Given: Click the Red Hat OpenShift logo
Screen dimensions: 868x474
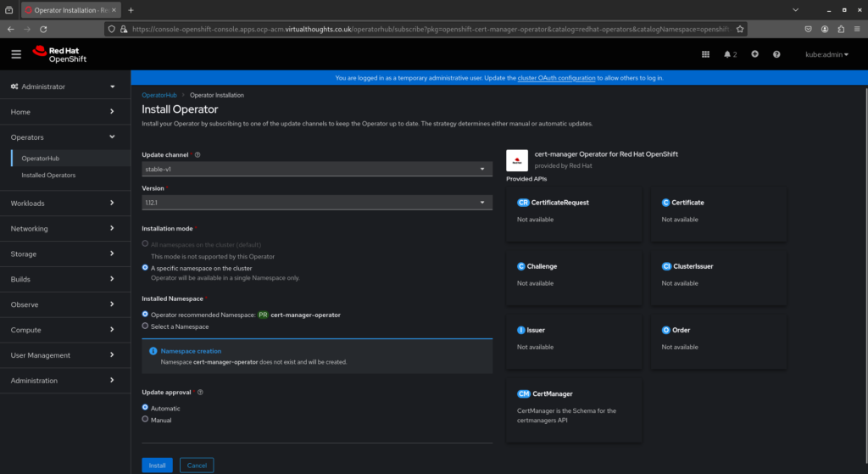Looking at the screenshot, I should 59,54.
